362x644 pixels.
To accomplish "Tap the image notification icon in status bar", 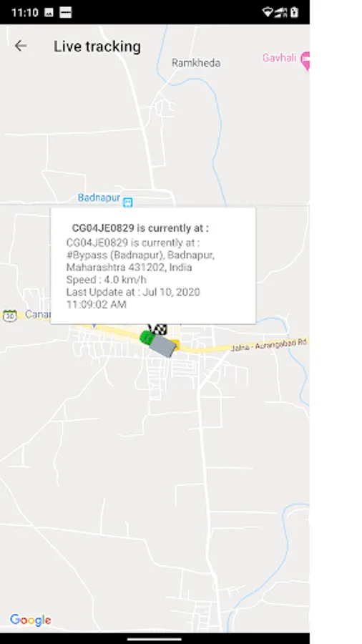I will (x=49, y=13).
